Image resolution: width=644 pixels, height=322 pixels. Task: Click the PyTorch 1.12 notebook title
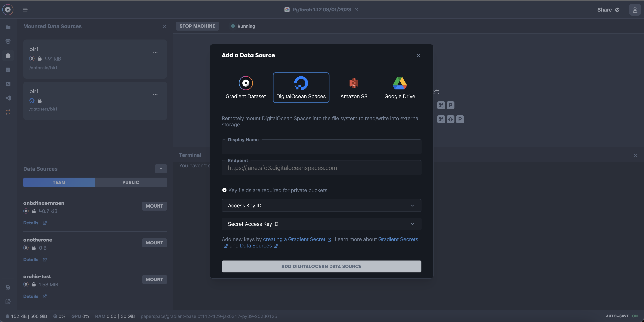(x=321, y=10)
